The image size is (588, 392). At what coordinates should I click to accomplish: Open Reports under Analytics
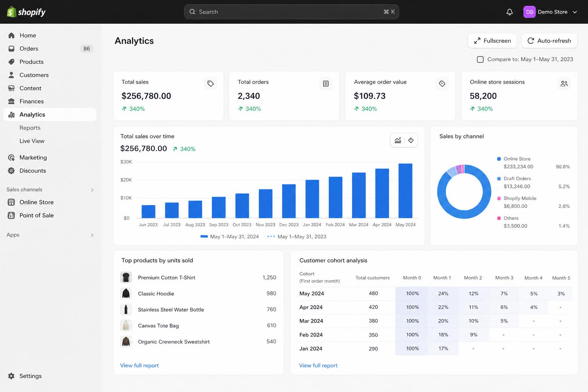tap(30, 128)
